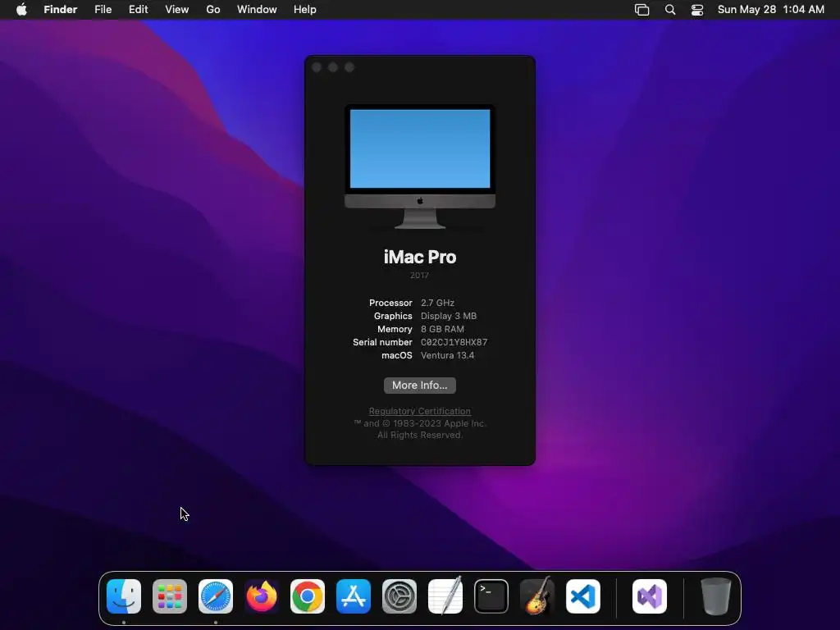Open Spotlight search icon
This screenshot has width=840, height=630.
pyautogui.click(x=669, y=10)
